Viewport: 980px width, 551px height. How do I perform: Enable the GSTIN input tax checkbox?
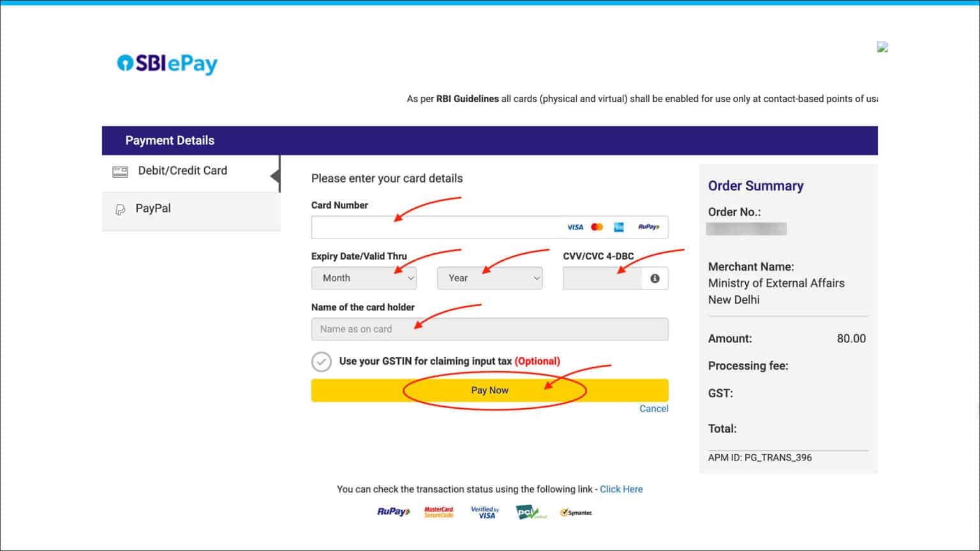click(x=322, y=362)
